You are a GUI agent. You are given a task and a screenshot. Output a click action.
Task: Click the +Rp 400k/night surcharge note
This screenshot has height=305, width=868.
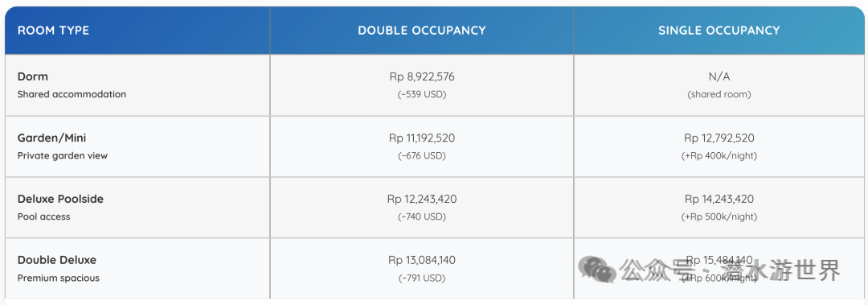click(719, 156)
